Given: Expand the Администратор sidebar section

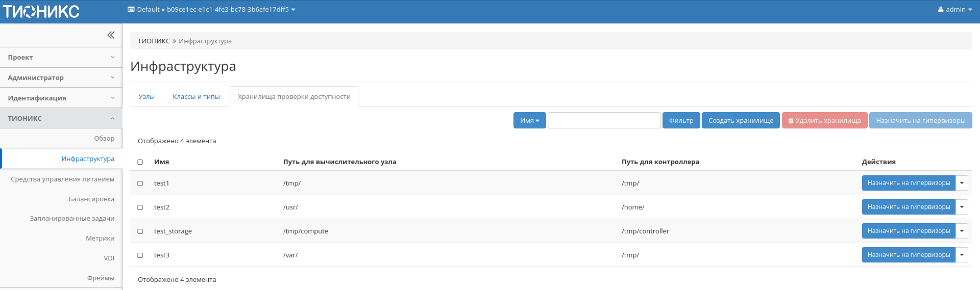Looking at the screenshot, I should (61, 78).
